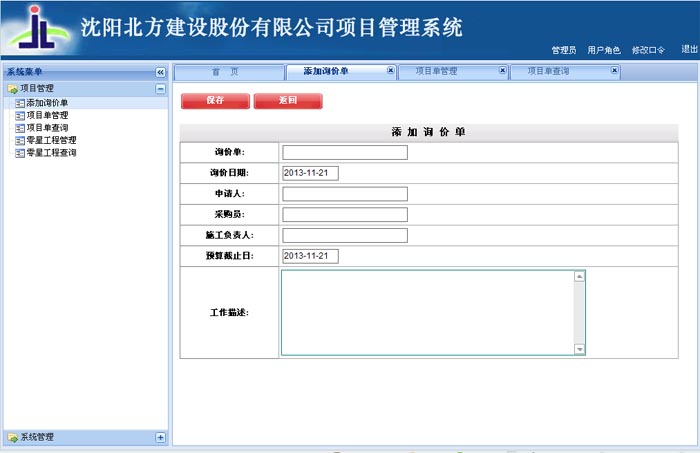Expand the 系统管理 menu section
Viewport: 700px width, 453px height.
160,437
